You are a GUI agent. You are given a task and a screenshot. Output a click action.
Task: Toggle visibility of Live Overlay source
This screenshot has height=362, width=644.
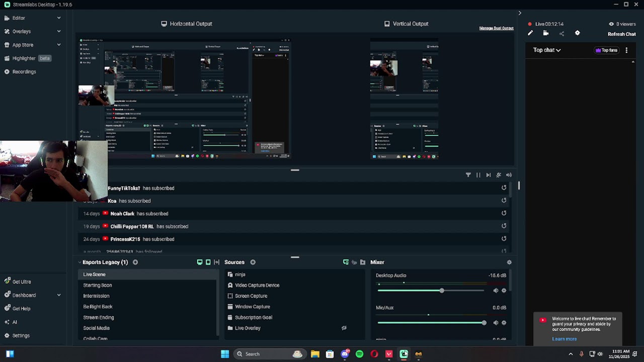click(344, 328)
